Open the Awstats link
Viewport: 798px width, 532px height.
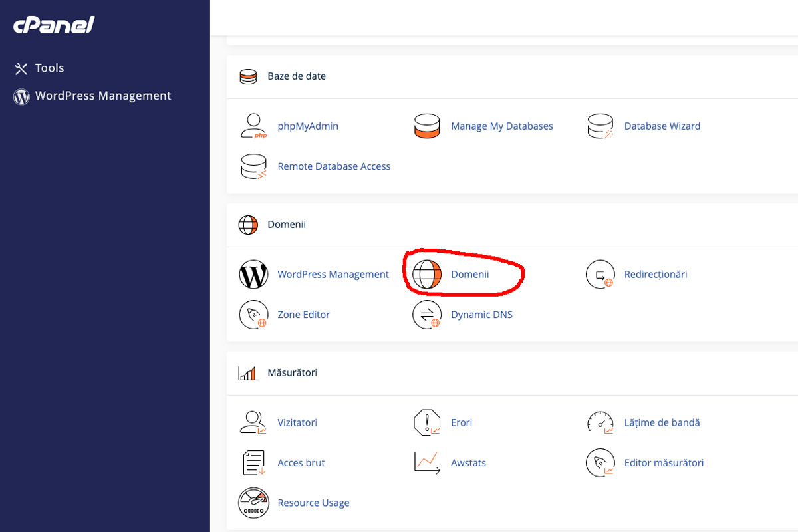pos(468,463)
